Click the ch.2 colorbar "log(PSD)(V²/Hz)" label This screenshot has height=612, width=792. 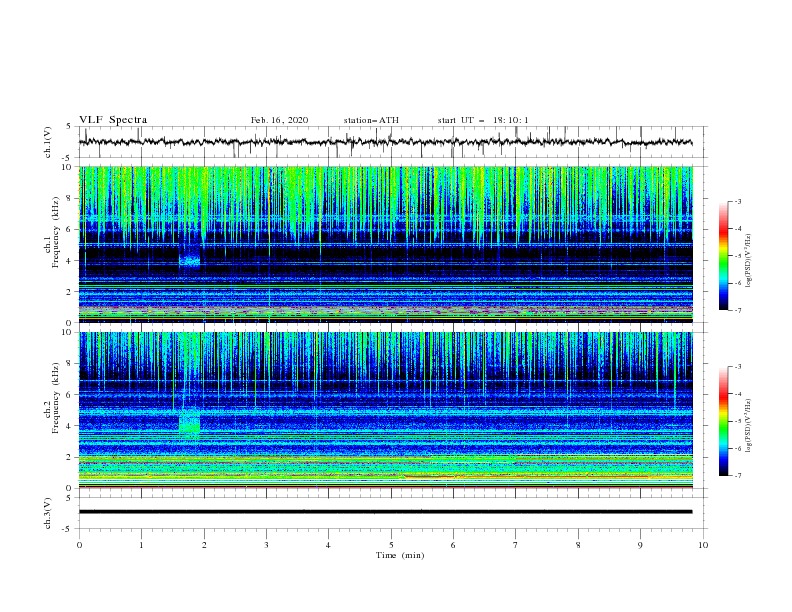pos(749,426)
